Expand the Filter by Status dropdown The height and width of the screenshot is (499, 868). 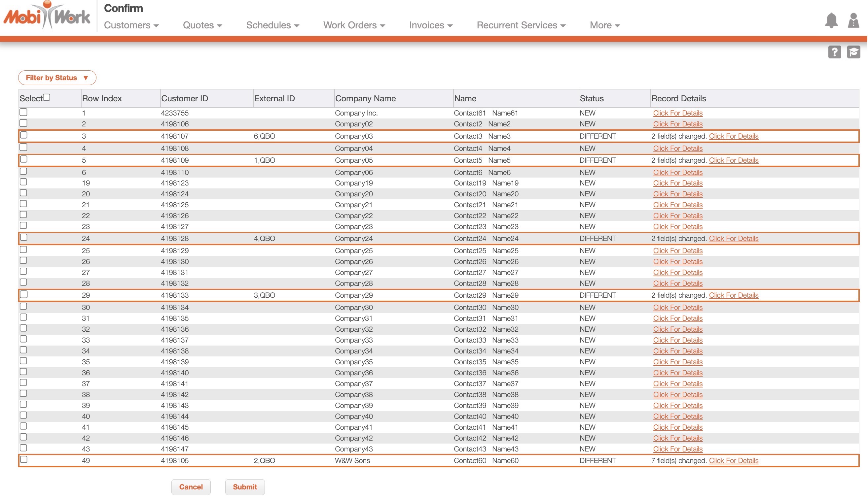(x=57, y=78)
